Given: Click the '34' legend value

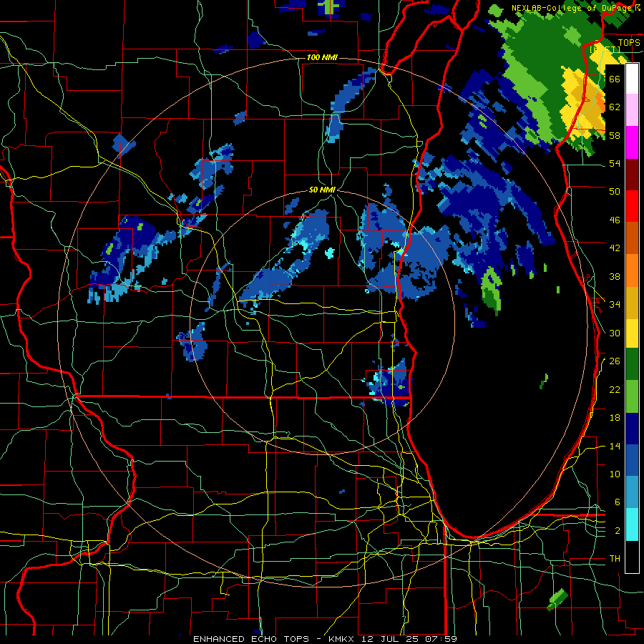Looking at the screenshot, I should pos(615,304).
